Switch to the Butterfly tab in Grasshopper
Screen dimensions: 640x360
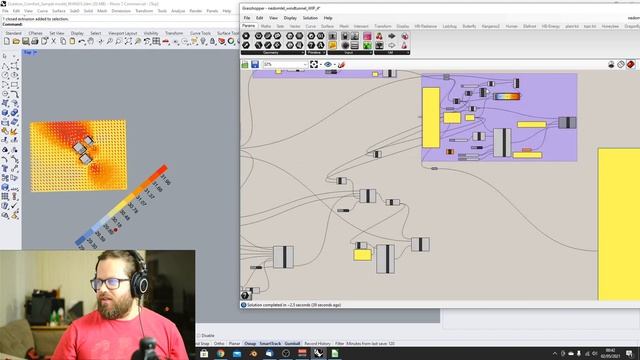[469, 26]
